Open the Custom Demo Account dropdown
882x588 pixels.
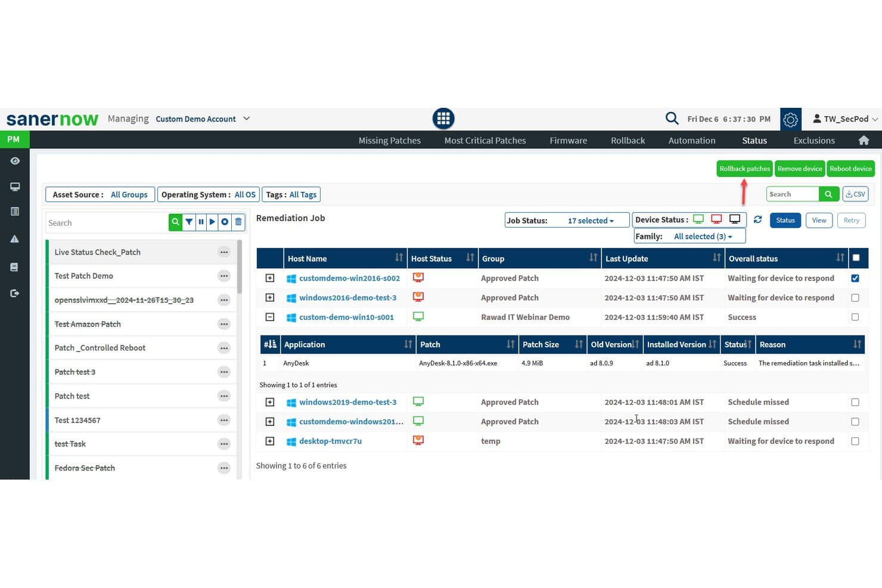coord(203,119)
